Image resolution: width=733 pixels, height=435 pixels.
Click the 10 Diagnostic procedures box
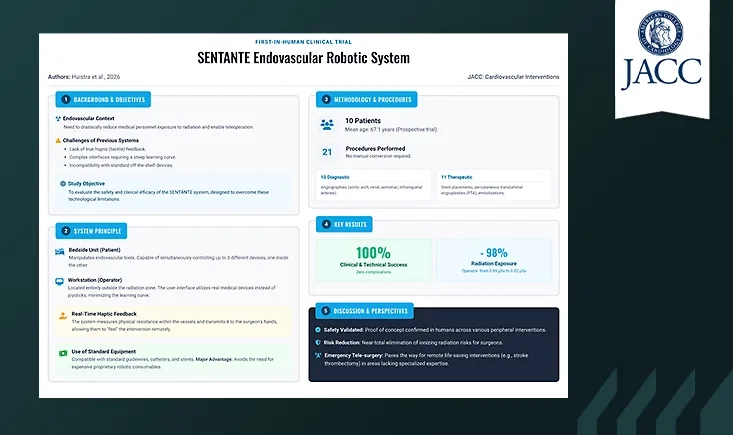(x=374, y=185)
